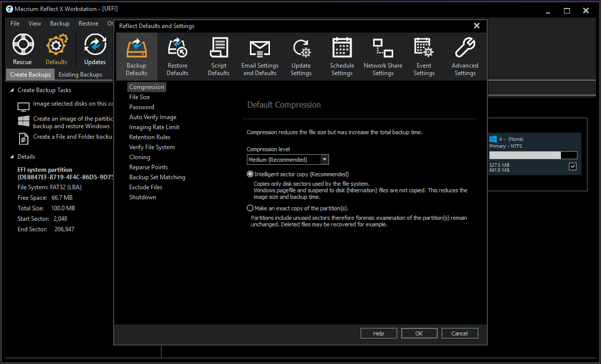The image size is (601, 364).
Task: Click the Primary - NTFS partition label
Action: [x=506, y=146]
